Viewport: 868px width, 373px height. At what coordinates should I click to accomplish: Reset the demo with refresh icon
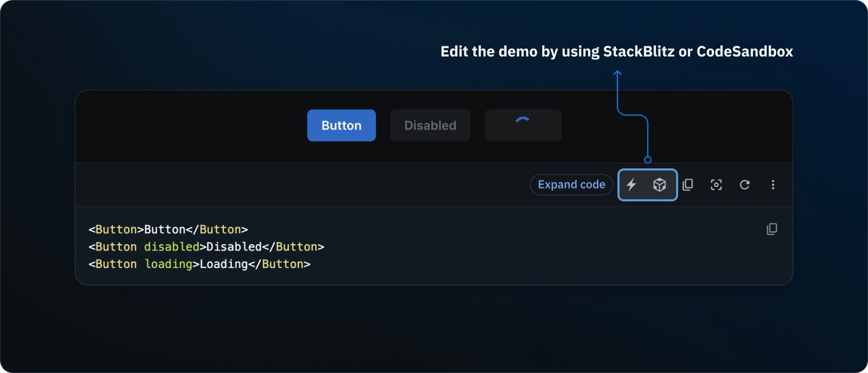[745, 185]
